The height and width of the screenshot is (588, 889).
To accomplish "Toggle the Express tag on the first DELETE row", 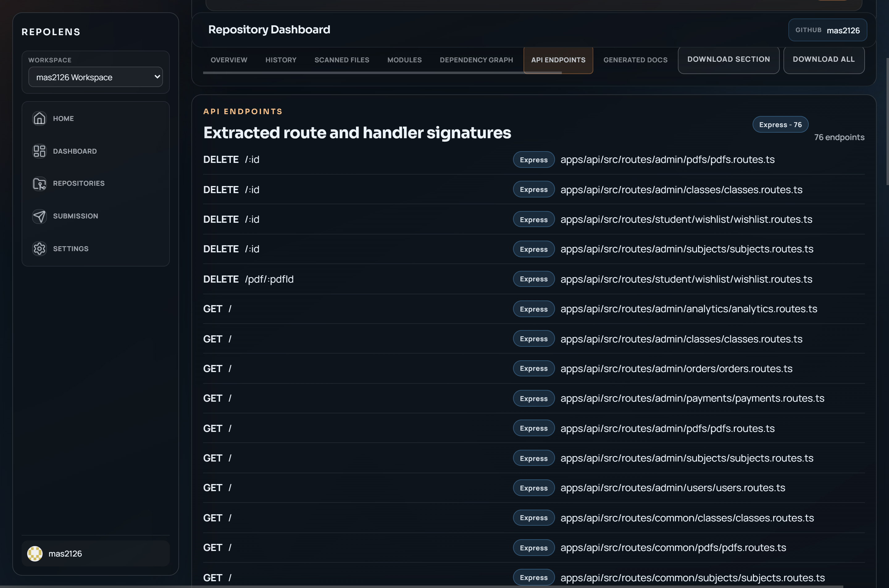I will click(533, 159).
